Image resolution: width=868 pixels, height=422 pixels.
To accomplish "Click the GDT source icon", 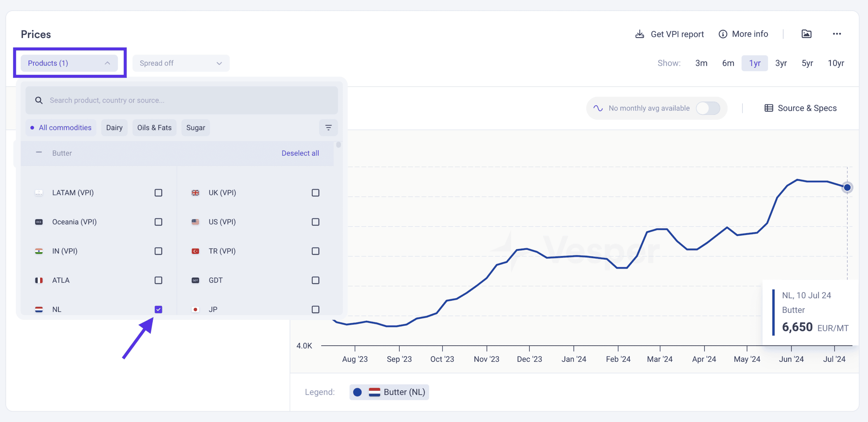I will coord(195,280).
